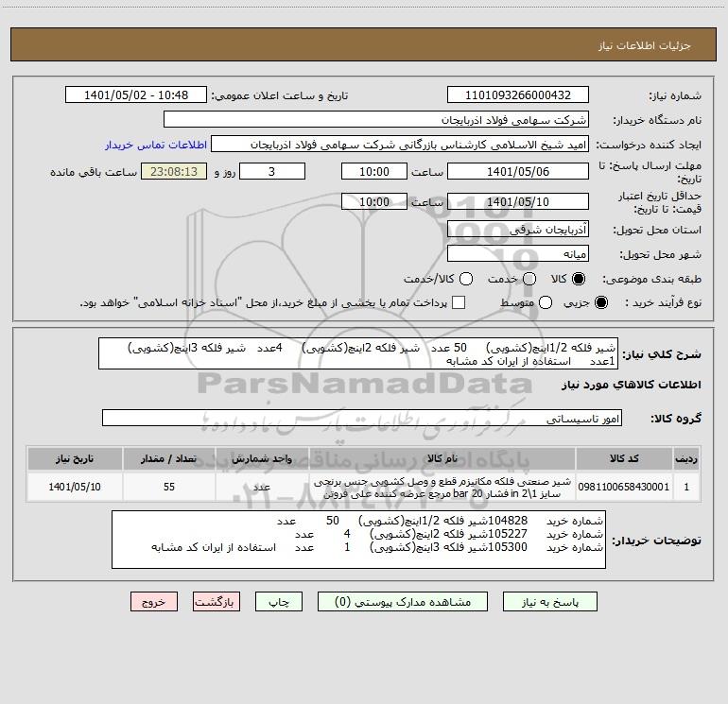Click the buyer name field شرکت سهامی فولاد اذربایجان
This screenshot has width=728, height=704.
tap(376, 119)
